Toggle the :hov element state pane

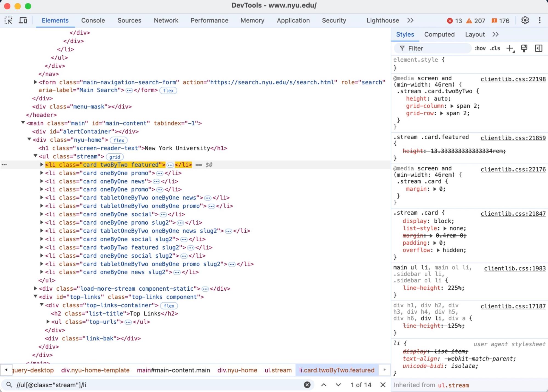point(480,48)
